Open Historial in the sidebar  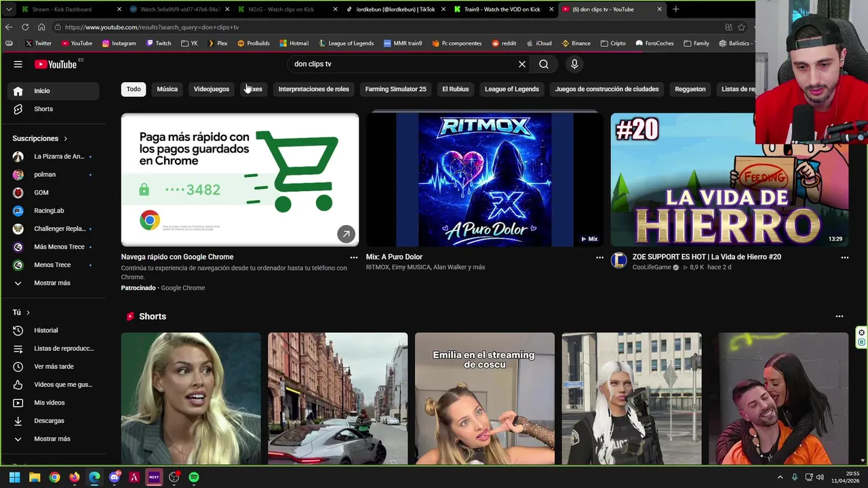pos(53,330)
